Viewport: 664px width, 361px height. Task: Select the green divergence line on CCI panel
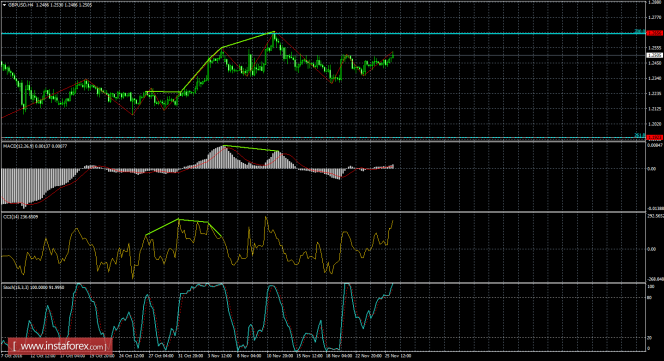coord(183,228)
